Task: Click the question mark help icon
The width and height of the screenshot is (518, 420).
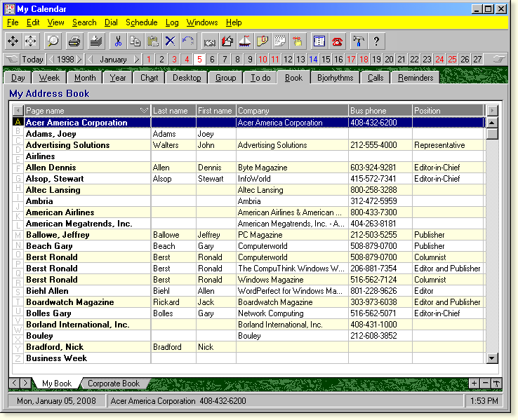Action: (x=376, y=41)
